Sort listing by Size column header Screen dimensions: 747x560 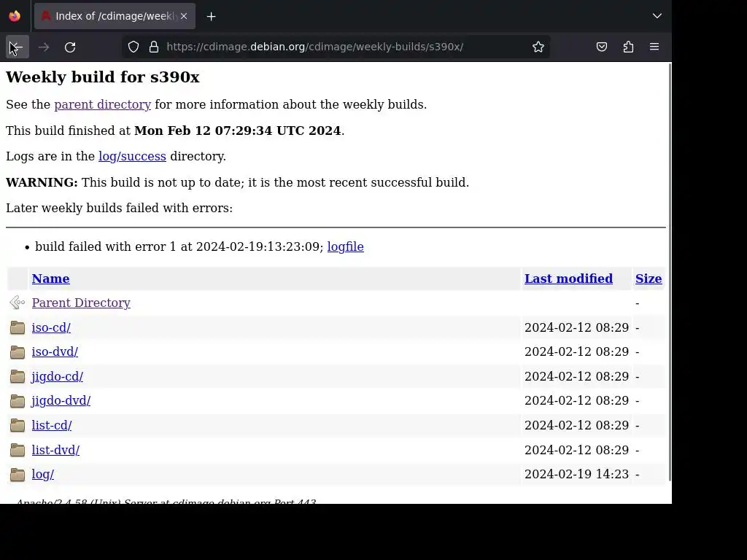point(649,279)
